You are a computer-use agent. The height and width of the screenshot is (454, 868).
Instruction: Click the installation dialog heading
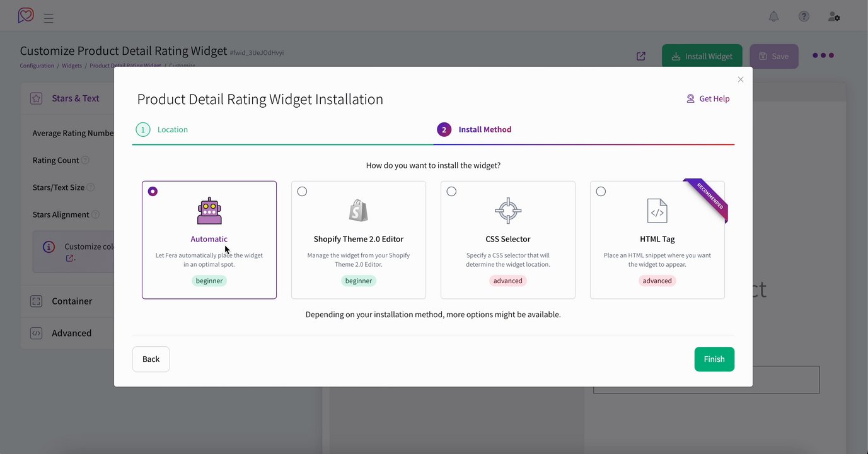(260, 99)
